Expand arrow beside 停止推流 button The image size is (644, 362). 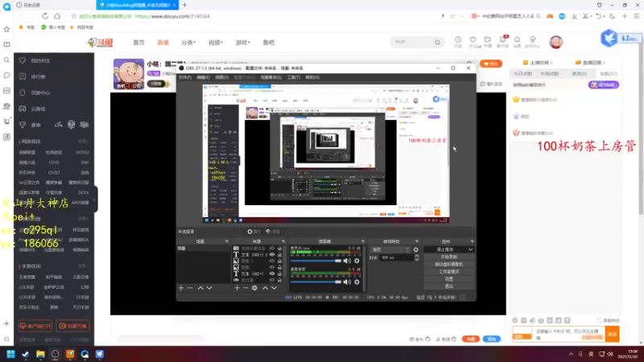coord(470,249)
